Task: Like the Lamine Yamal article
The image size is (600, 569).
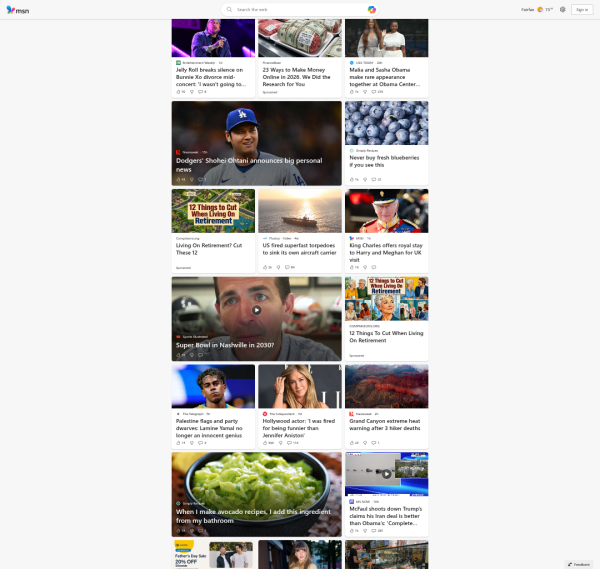Action: tap(180, 443)
